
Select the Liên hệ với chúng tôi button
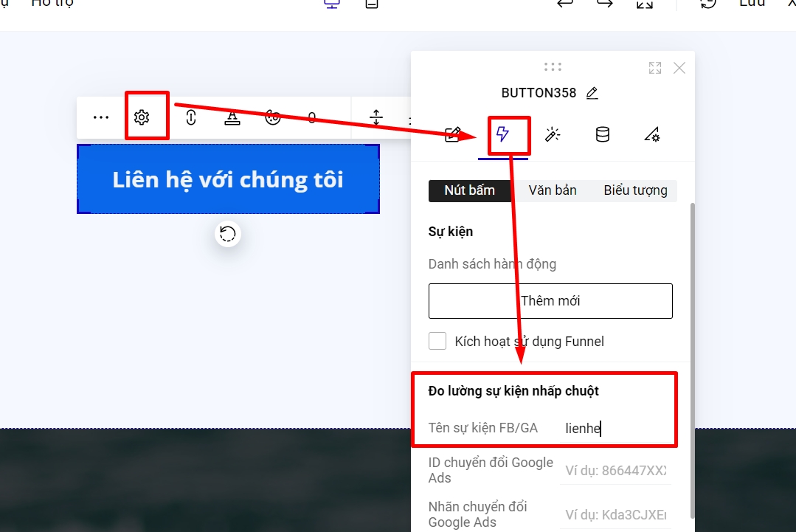pyautogui.click(x=228, y=179)
